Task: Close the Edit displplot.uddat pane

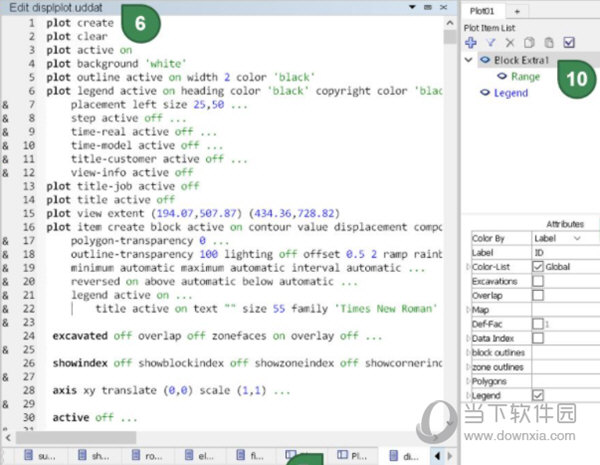Action: pyautogui.click(x=443, y=7)
